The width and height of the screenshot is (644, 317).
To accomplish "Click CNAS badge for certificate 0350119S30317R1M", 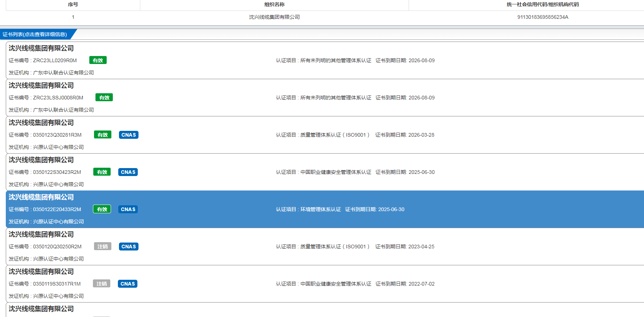I will [x=128, y=284].
